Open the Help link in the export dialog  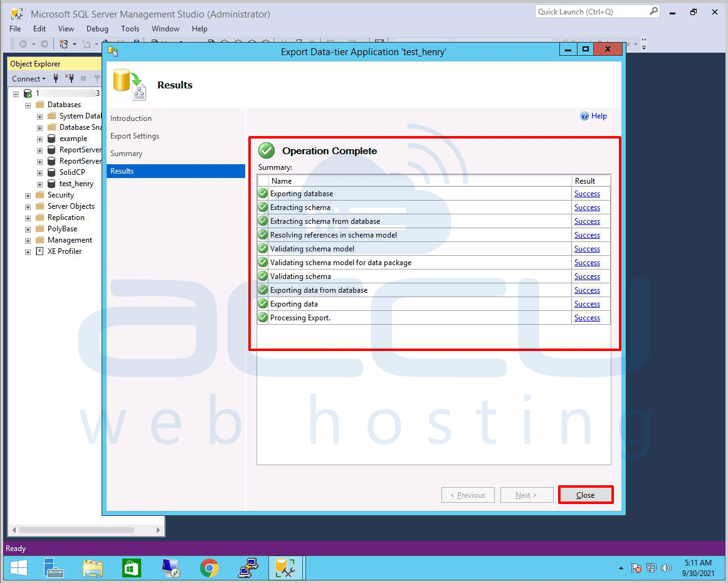599,116
